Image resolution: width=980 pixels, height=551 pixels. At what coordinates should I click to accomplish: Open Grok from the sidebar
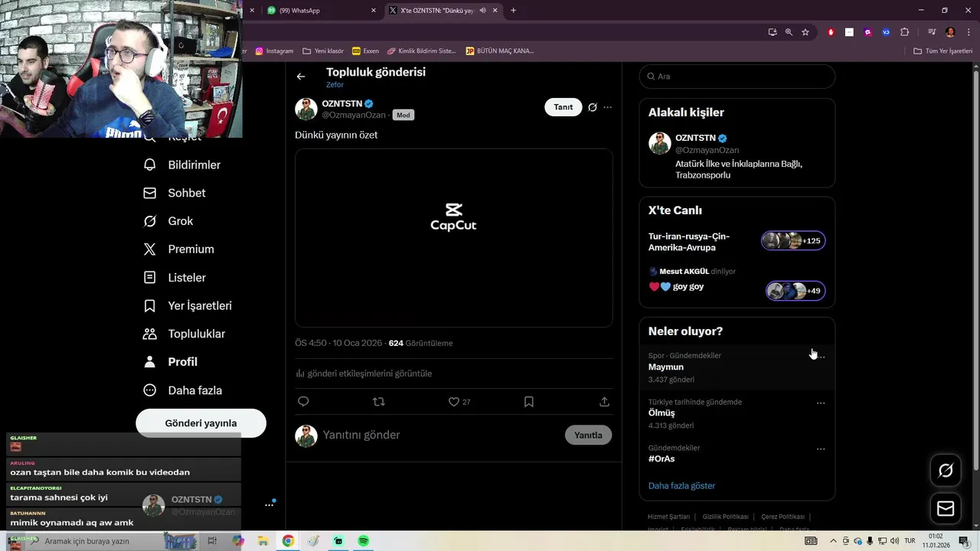pos(169,221)
